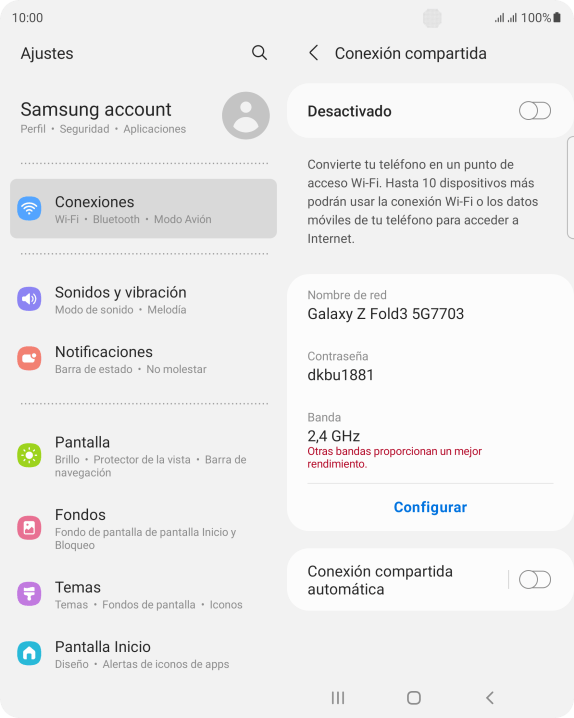Tap the Temas brush icon

click(29, 594)
